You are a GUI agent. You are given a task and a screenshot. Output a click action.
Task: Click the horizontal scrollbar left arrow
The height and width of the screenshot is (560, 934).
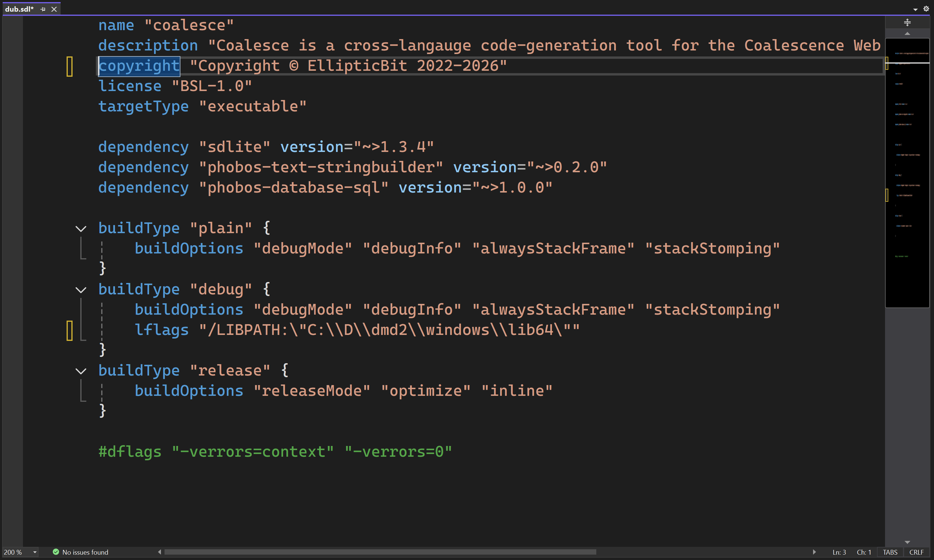point(160,552)
